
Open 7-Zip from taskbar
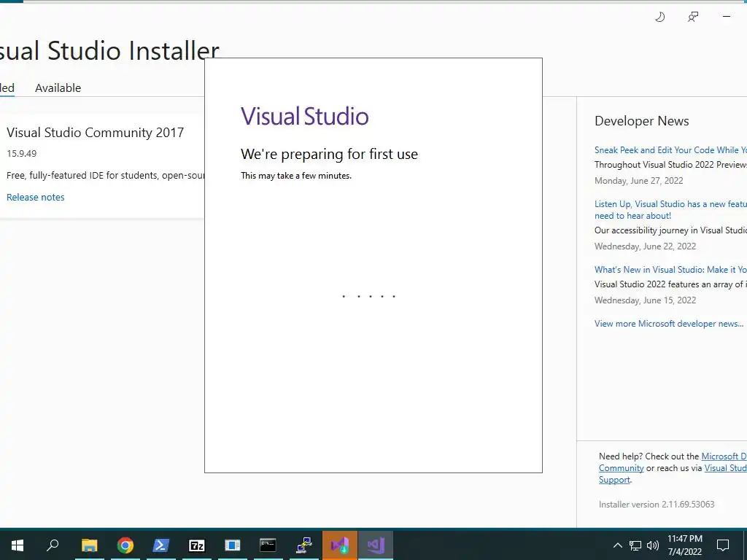196,545
